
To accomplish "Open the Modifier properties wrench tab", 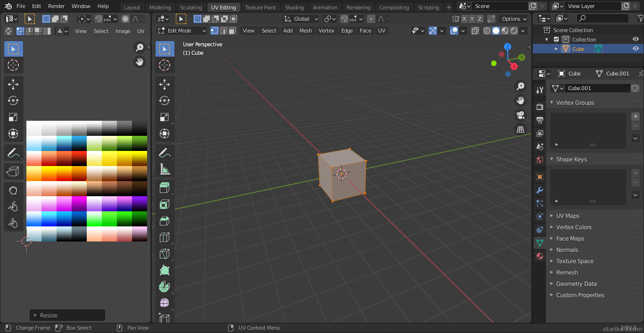I will (x=540, y=191).
